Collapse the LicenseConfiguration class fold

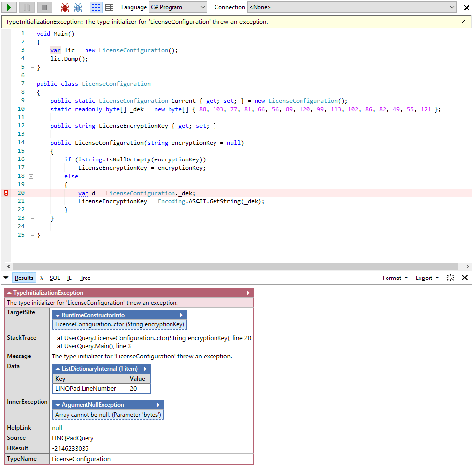pos(31,84)
